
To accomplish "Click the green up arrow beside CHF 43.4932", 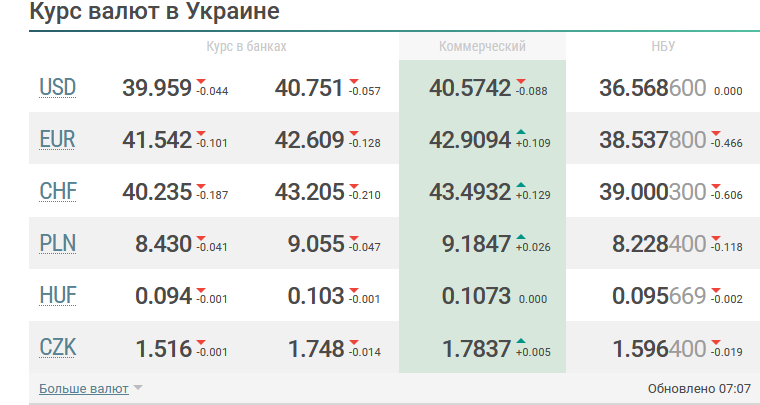I will point(520,185).
